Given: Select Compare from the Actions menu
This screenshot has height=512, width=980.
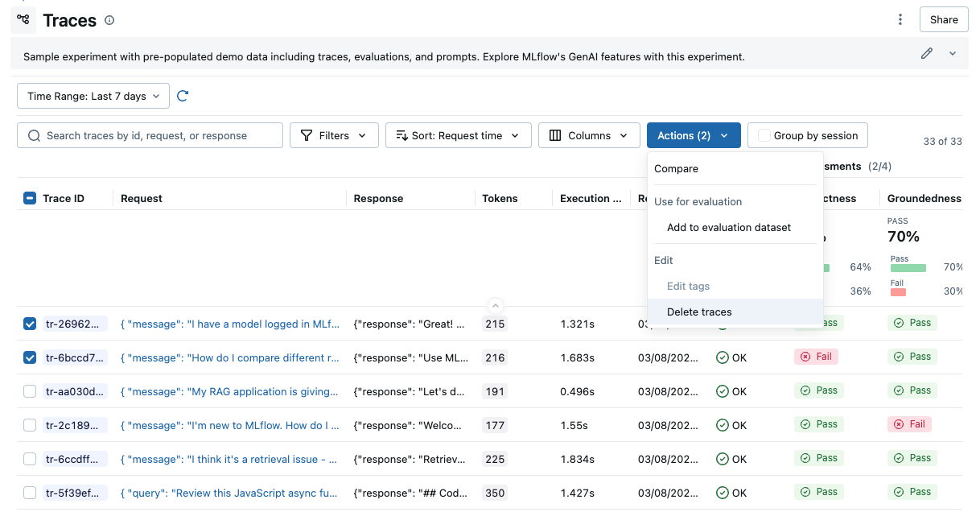Looking at the screenshot, I should [x=677, y=169].
